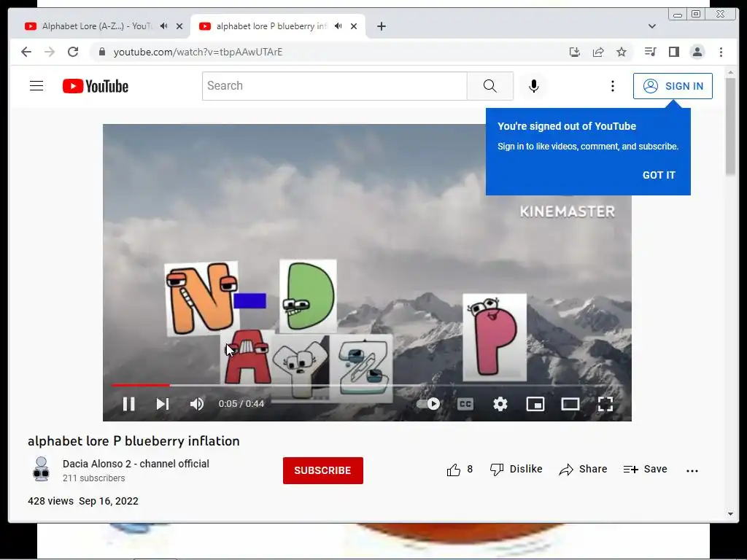Image resolution: width=747 pixels, height=560 pixels.
Task: Click the Sep 16, 2022 upload date
Action: [x=109, y=501]
